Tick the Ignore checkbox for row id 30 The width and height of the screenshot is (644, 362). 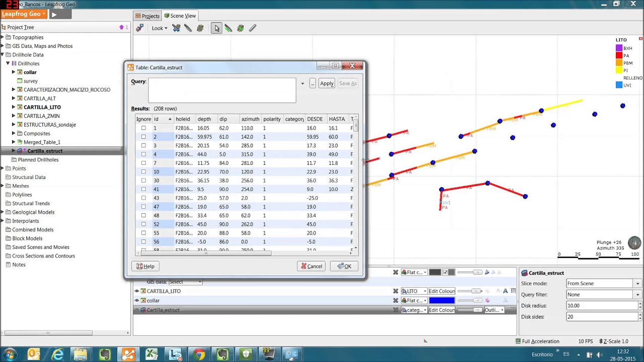tap(143, 180)
